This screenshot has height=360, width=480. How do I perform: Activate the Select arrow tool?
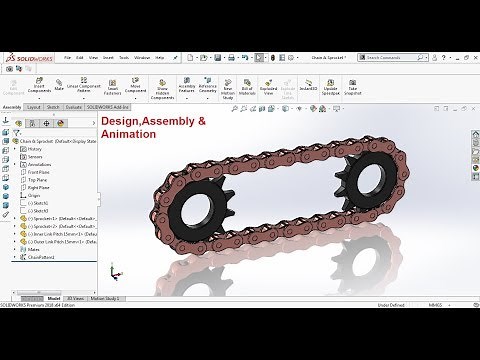pos(259,58)
